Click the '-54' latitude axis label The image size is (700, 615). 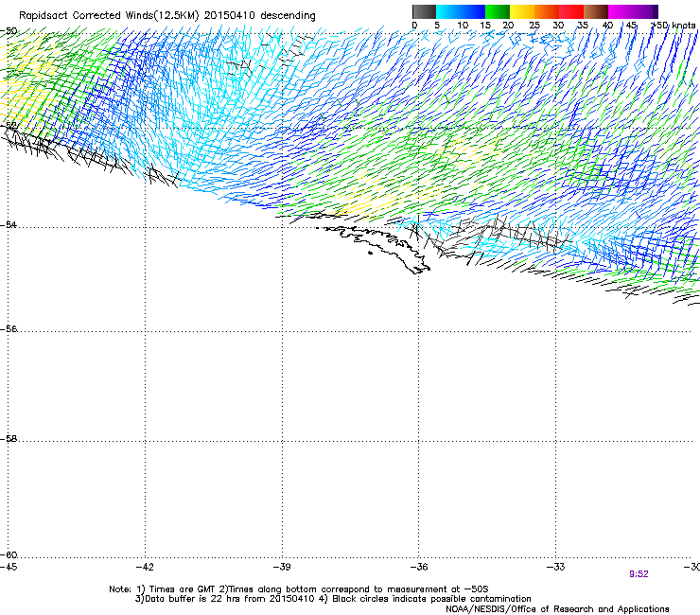[9, 224]
